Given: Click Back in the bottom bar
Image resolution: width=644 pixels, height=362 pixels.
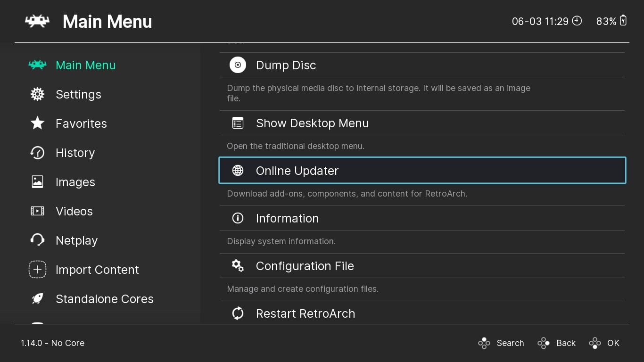Looking at the screenshot, I should click(556, 343).
